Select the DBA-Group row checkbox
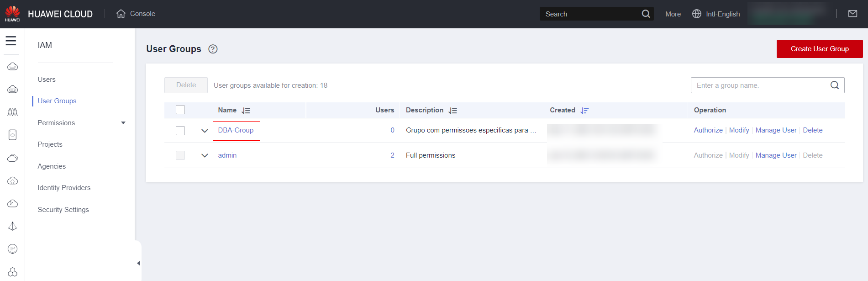 coord(180,131)
